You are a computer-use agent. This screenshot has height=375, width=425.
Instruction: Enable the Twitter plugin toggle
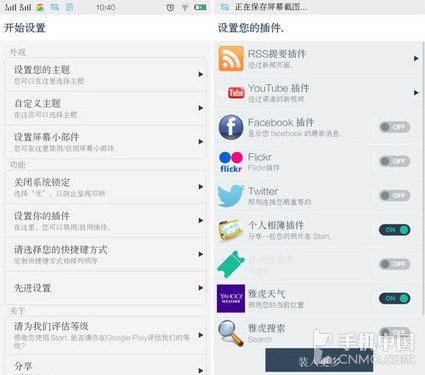click(x=394, y=195)
